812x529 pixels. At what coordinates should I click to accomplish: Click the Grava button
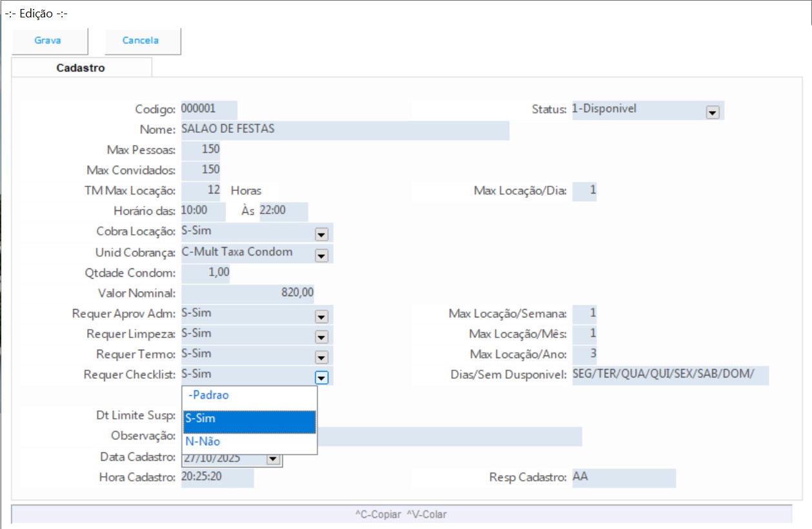coord(48,41)
